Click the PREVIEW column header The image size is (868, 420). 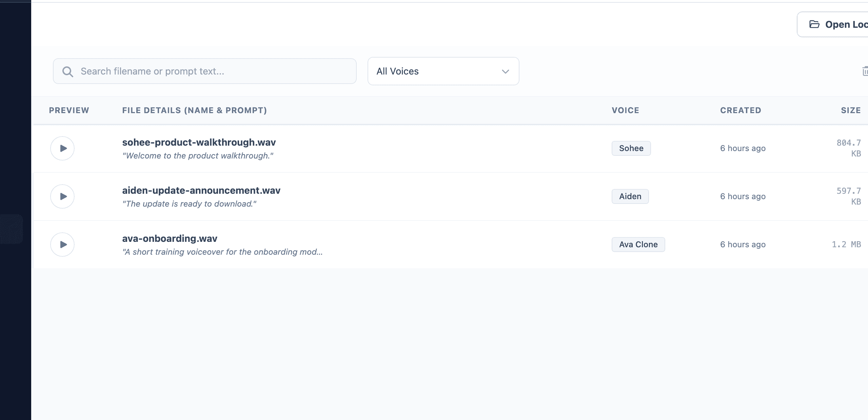click(x=69, y=110)
